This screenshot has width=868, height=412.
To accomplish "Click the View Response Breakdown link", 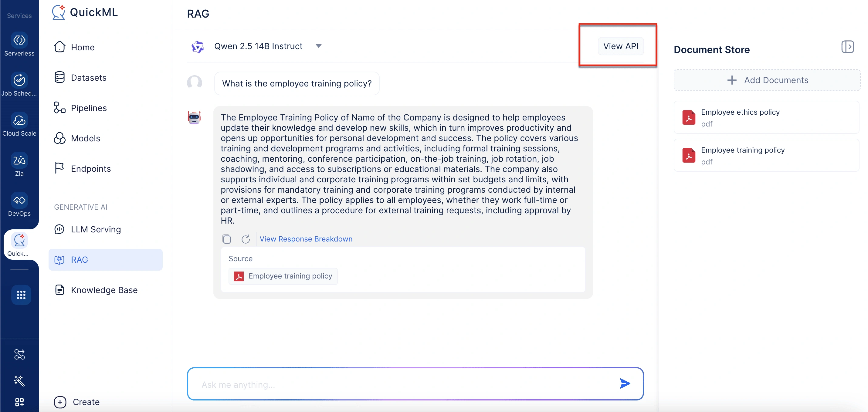I will 306,239.
